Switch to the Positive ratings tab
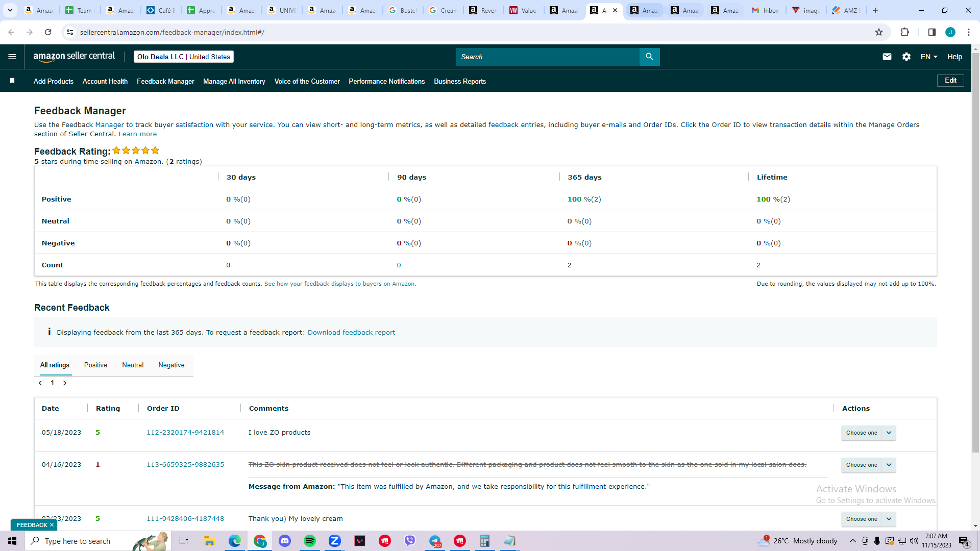The width and height of the screenshot is (980, 551). point(95,365)
